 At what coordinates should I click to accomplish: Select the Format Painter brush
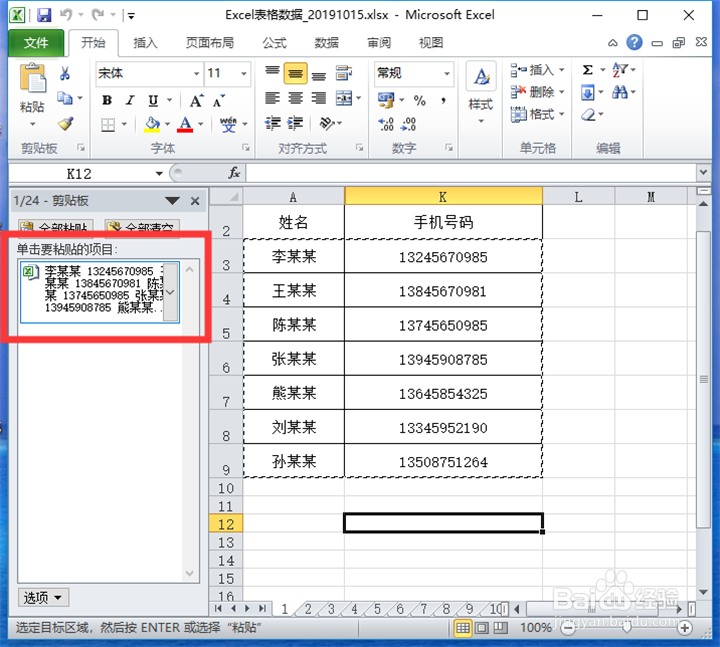[66, 124]
